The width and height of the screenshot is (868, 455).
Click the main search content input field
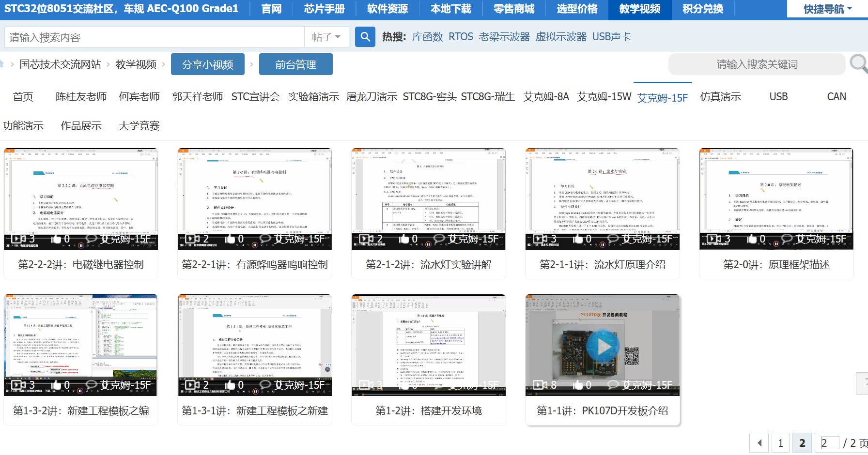click(154, 37)
